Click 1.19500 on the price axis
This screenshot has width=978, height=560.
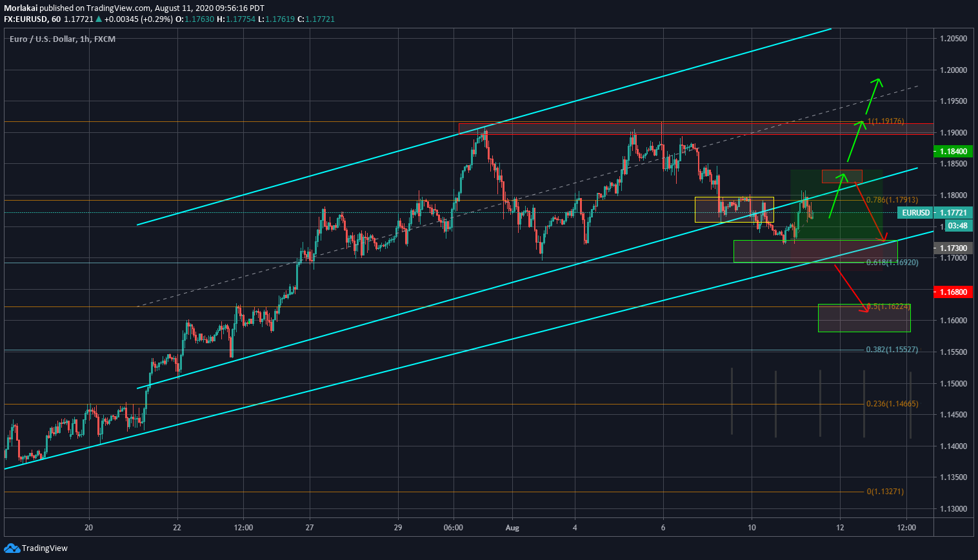tap(953, 101)
